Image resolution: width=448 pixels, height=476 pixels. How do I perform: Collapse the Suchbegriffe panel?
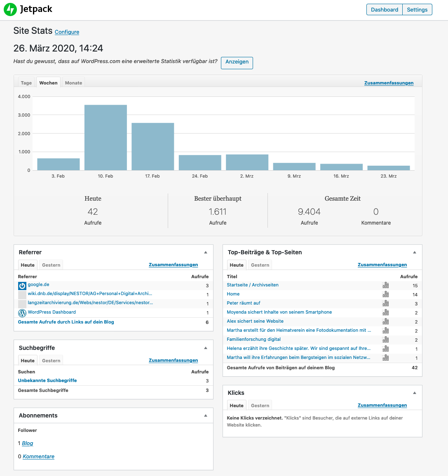(x=206, y=348)
